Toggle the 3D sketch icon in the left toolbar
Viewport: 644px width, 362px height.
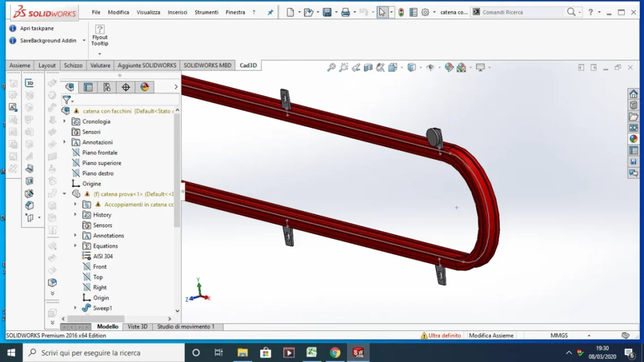click(29, 83)
